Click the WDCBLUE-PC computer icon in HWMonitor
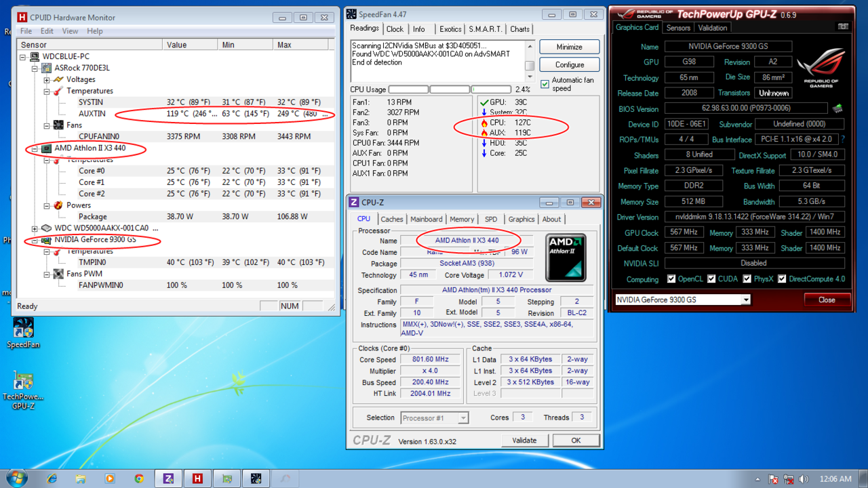The height and width of the screenshot is (488, 868). pyautogui.click(x=34, y=56)
